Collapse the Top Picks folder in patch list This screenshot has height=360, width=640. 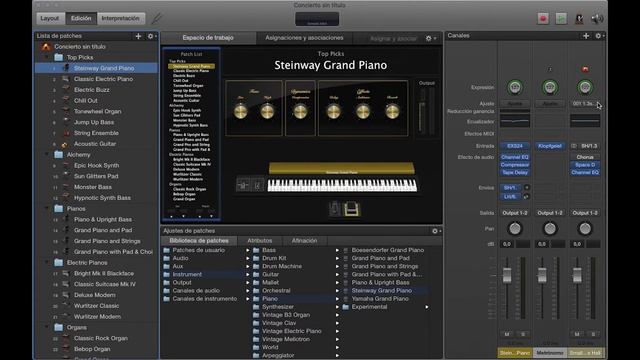(47, 58)
